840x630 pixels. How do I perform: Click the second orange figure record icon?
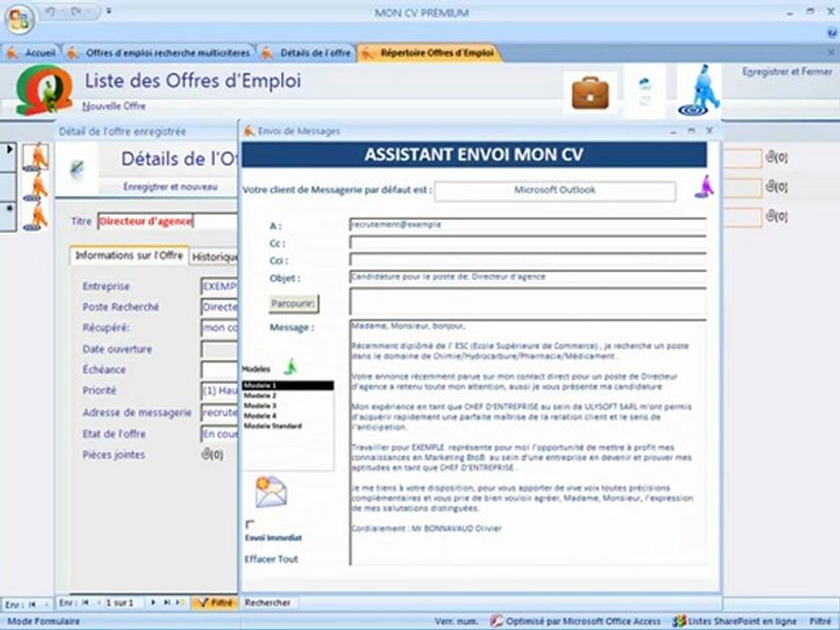(x=36, y=187)
